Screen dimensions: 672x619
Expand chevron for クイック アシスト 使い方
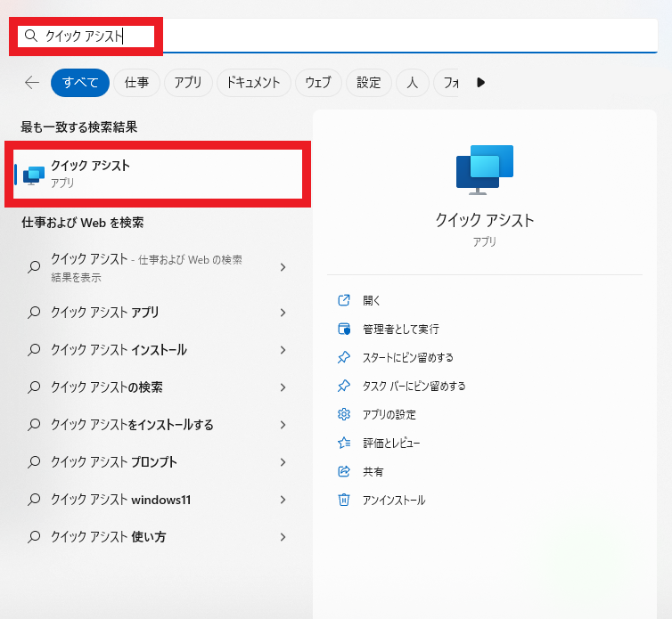point(283,537)
